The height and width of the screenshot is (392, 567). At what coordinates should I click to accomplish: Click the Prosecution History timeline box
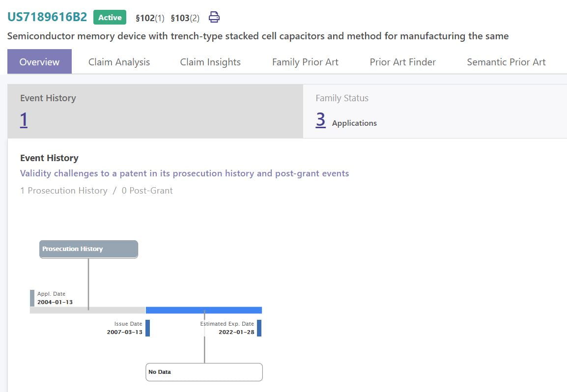point(88,249)
